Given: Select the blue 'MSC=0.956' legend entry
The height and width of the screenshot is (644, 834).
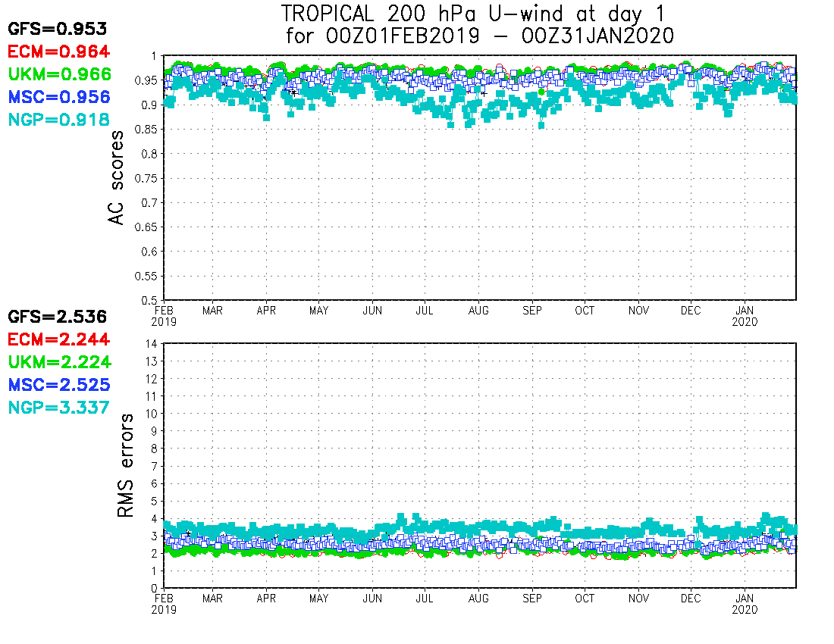Looking at the screenshot, I should [59, 97].
